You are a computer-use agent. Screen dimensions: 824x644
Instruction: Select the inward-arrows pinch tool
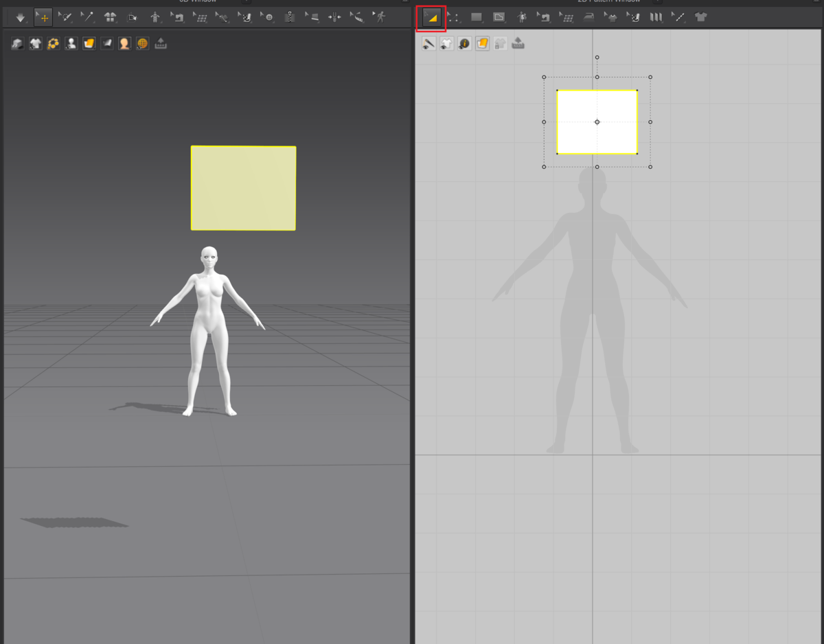point(334,17)
